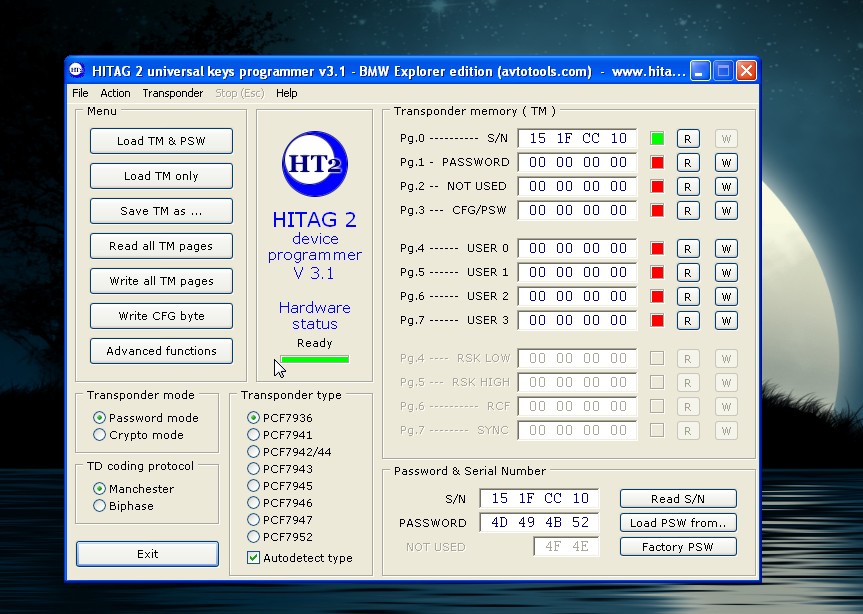Click the Factory PSW button
The image size is (863, 614).
coord(678,547)
